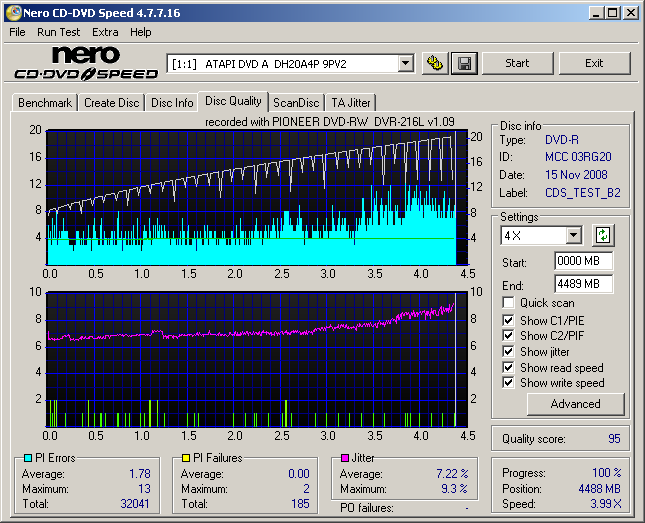
Task: Expand the 4X speed dropdown
Action: [573, 236]
